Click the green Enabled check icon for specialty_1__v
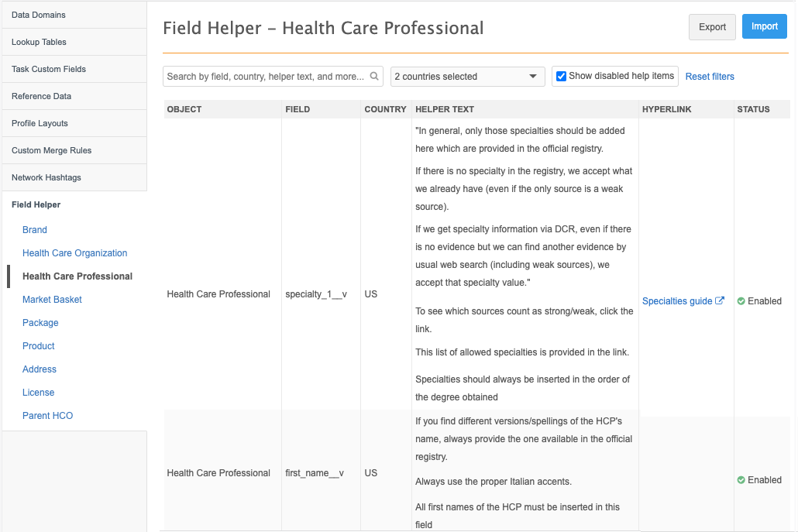The image size is (798, 532). coord(741,301)
